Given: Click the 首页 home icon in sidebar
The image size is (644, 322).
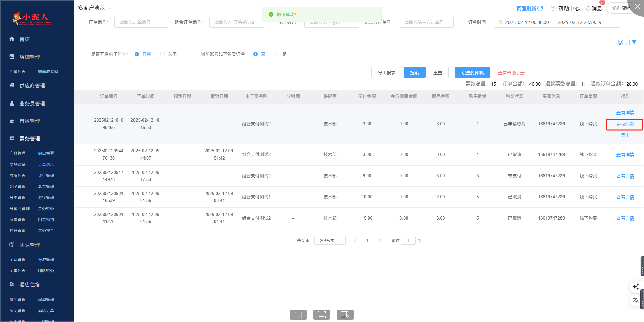Looking at the screenshot, I should point(12,39).
